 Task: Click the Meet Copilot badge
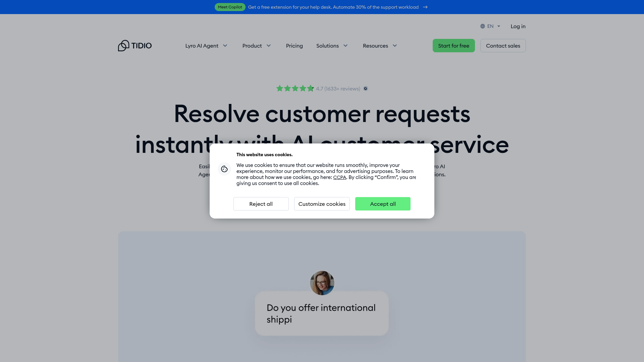point(230,7)
